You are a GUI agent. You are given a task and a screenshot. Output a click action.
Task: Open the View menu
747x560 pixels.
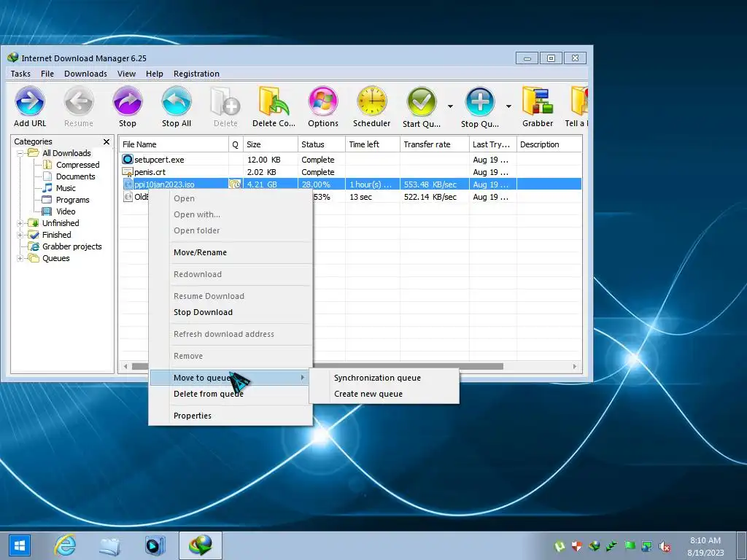127,74
